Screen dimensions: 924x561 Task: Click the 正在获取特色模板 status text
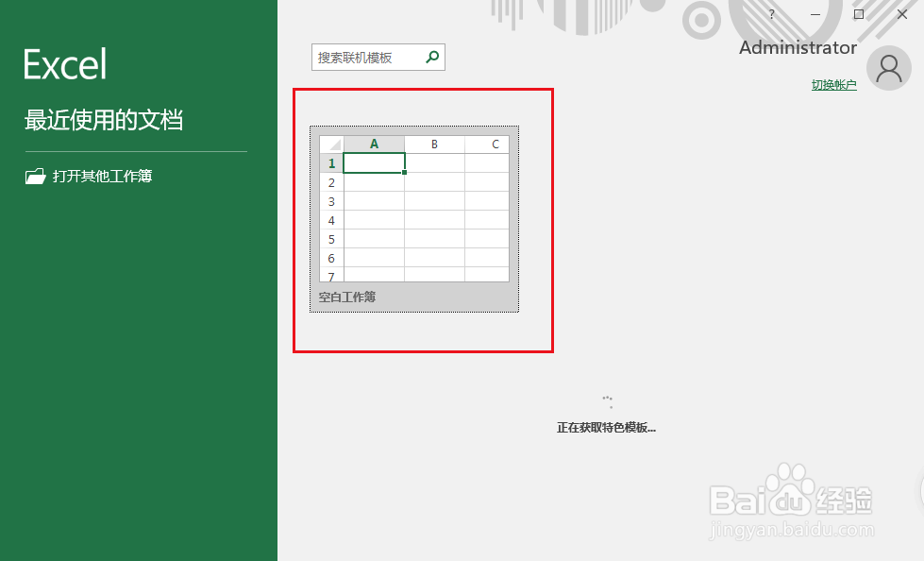606,428
